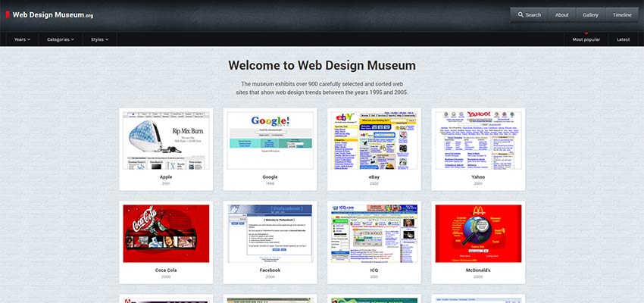This screenshot has height=303, width=644.
Task: Click the year 2004 under Facebook
Action: (270, 276)
